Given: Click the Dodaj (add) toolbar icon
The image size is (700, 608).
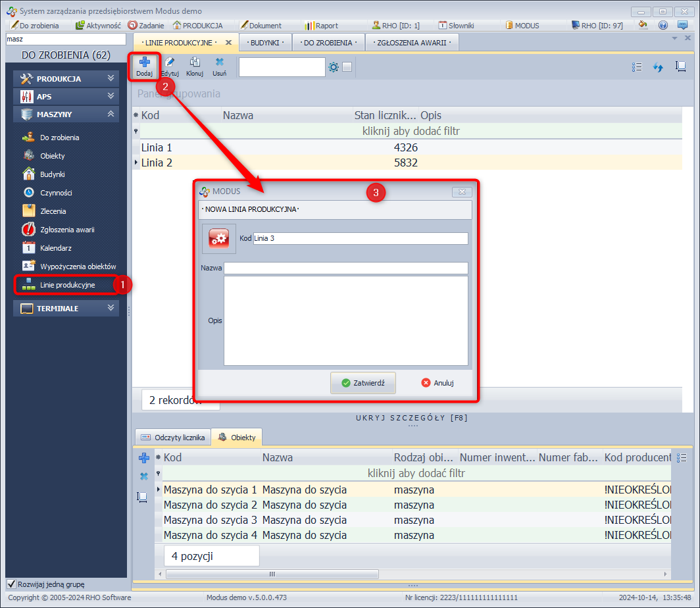Looking at the screenshot, I should pyautogui.click(x=144, y=63).
